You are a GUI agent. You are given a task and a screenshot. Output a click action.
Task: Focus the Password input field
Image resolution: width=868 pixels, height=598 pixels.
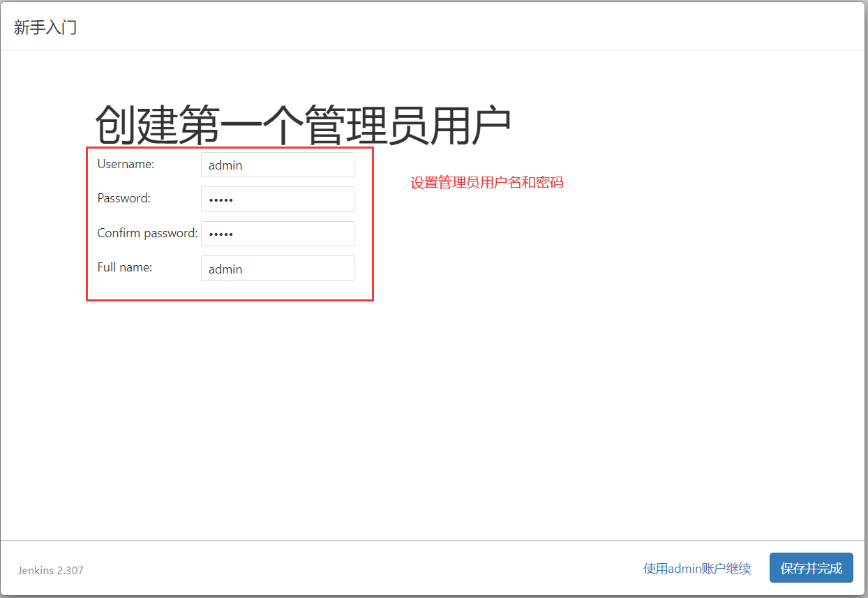[277, 200]
